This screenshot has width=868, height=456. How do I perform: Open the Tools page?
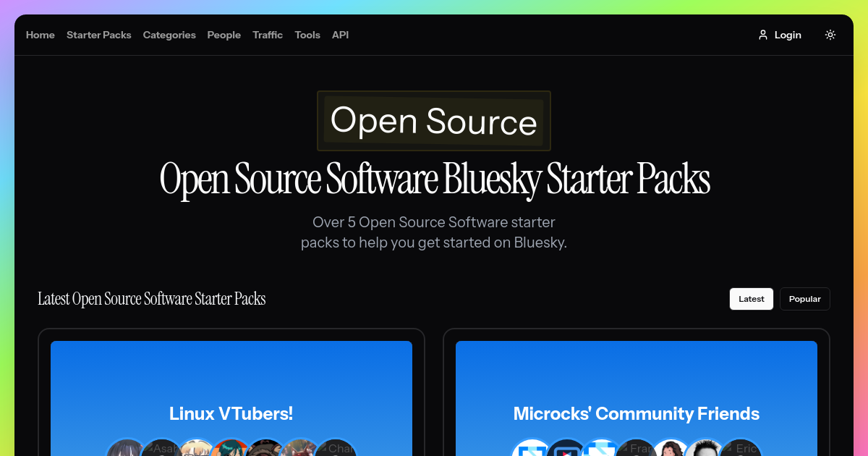coord(307,34)
